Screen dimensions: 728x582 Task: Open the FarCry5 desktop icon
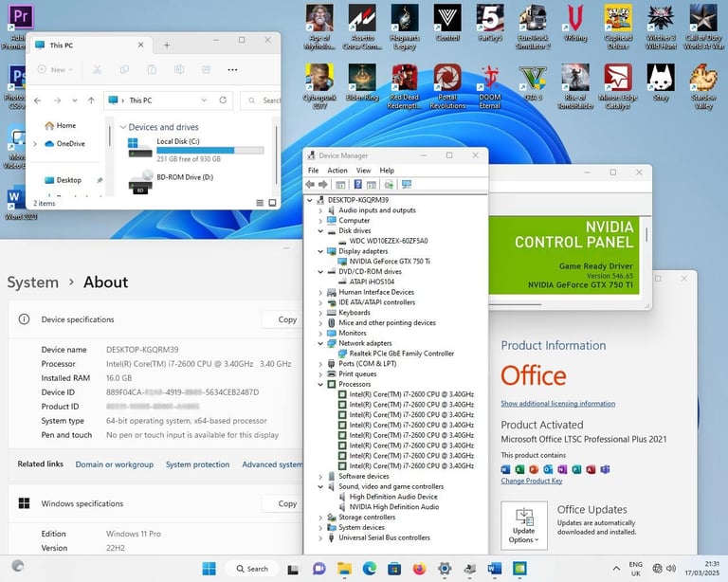pos(490,23)
